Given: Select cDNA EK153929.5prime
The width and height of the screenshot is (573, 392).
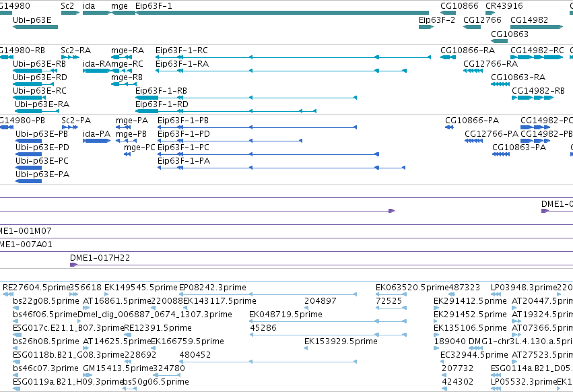Looking at the screenshot, I should pos(341,341).
